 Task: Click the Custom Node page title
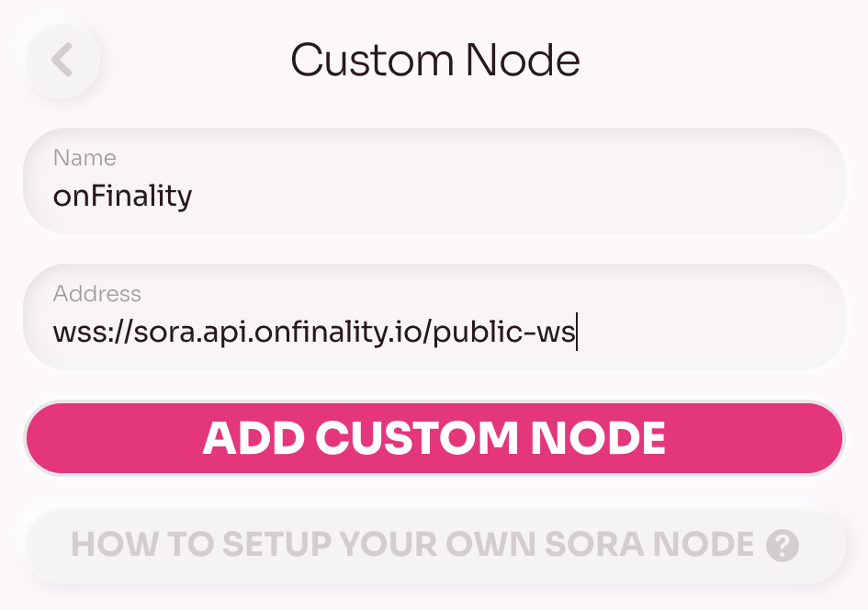[435, 60]
